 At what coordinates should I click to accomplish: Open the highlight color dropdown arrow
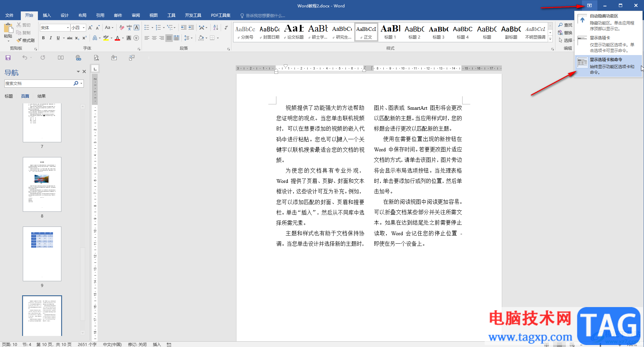tap(111, 38)
